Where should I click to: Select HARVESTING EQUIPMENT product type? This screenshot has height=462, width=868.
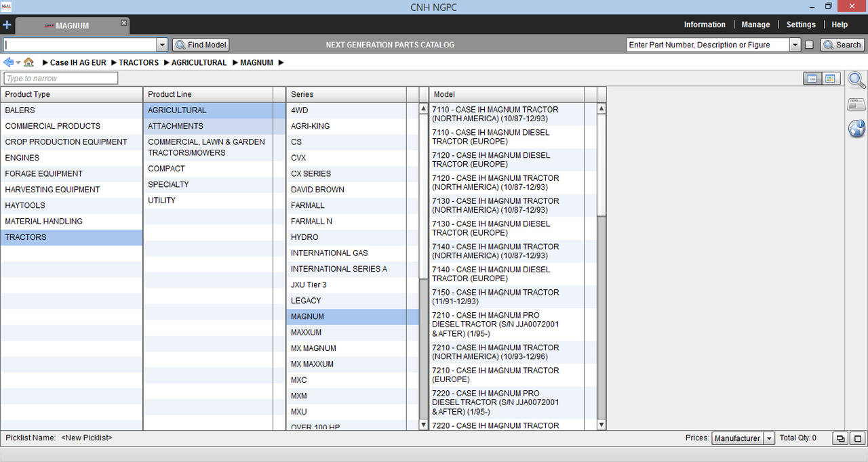(x=71, y=190)
